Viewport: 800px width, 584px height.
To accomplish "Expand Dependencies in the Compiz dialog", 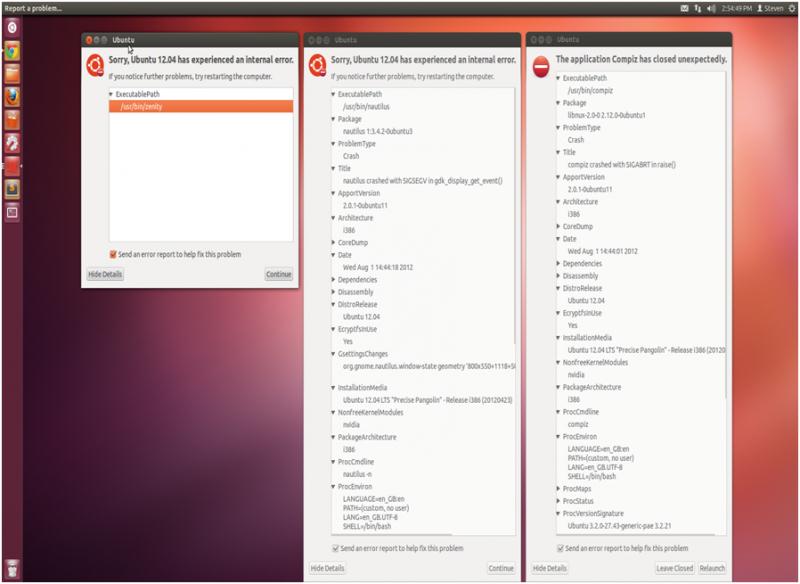I will coord(558,264).
